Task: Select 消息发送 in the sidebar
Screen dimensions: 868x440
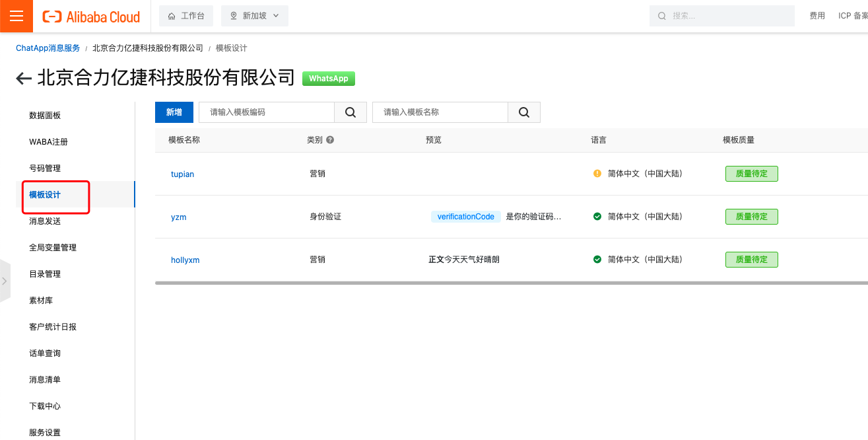Action: point(45,221)
